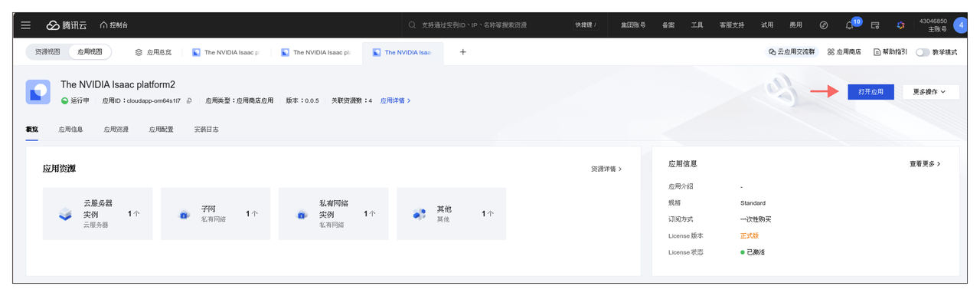Image resolution: width=980 pixels, height=296 pixels.
Task: Click the 正式版 license version text
Action: 750,235
